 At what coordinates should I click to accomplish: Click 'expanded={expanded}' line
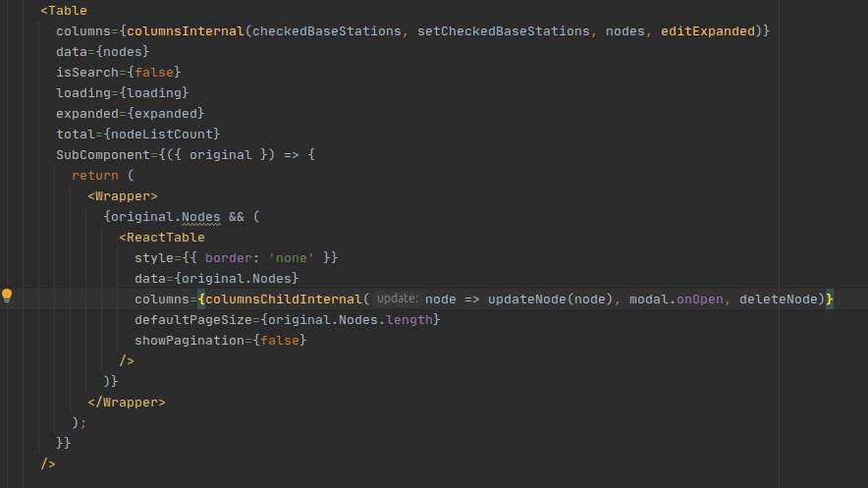[x=130, y=114]
